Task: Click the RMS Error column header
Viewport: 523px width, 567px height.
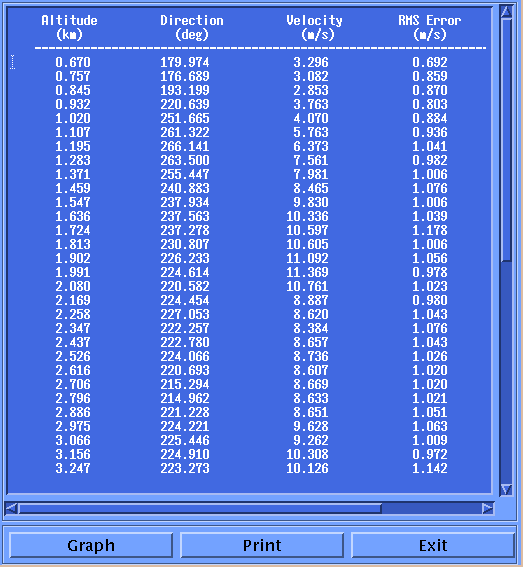Action: click(x=430, y=27)
